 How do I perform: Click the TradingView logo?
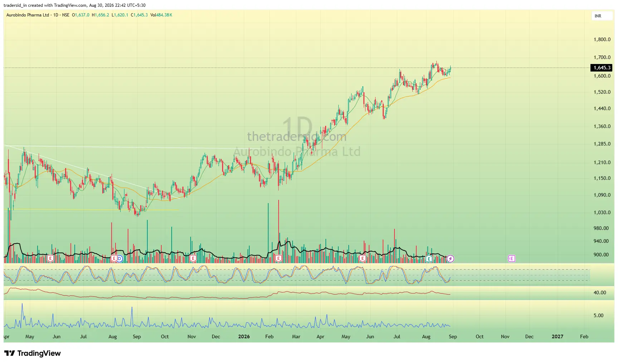33,353
